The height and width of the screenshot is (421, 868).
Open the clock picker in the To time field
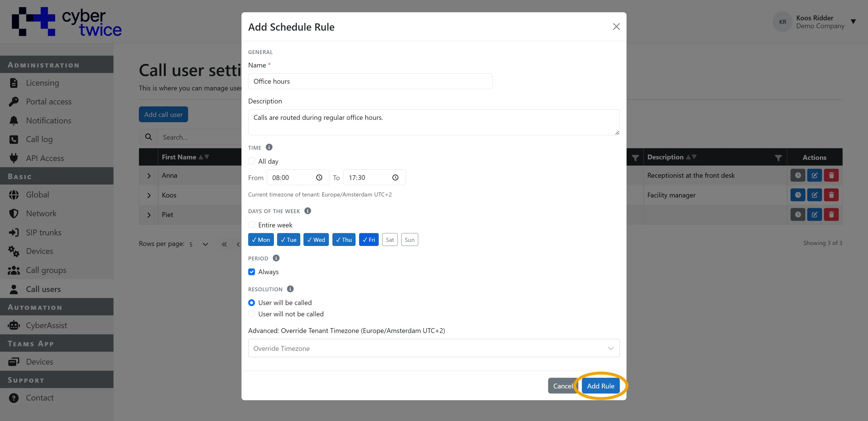(395, 178)
